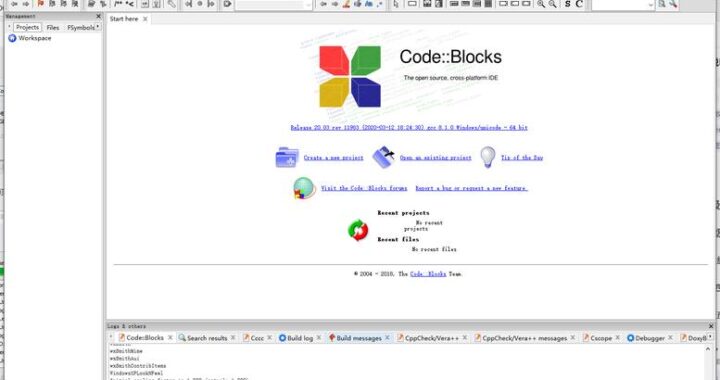The height and width of the screenshot is (380, 720).
Task: Click the Tip of the Day lightbulb icon
Action: [x=488, y=157]
